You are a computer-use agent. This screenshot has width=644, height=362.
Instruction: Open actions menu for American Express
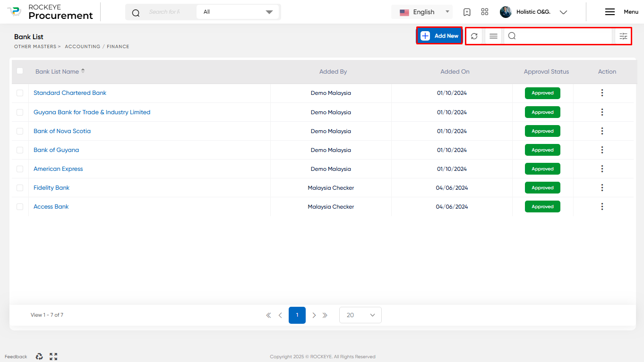tap(602, 169)
